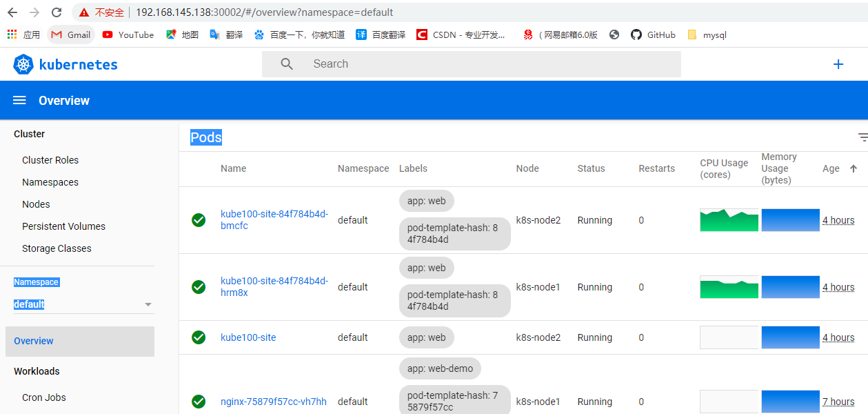This screenshot has width=868, height=414.
Task: Click the search magnifier icon
Action: coord(287,64)
